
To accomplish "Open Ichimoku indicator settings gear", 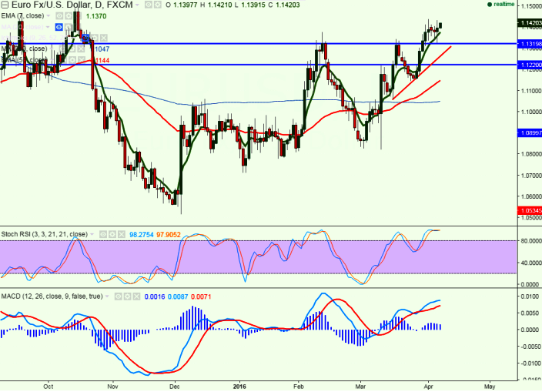I will pos(95,38).
